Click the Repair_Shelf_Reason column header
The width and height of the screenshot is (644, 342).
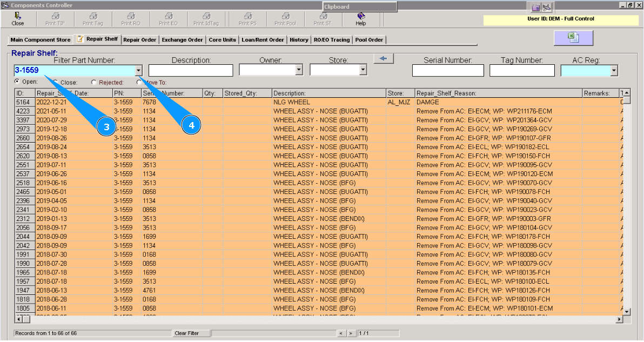(x=498, y=93)
